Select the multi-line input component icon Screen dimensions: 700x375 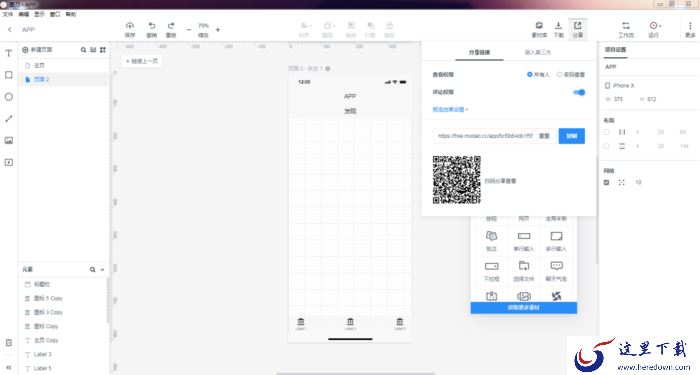(x=556, y=236)
